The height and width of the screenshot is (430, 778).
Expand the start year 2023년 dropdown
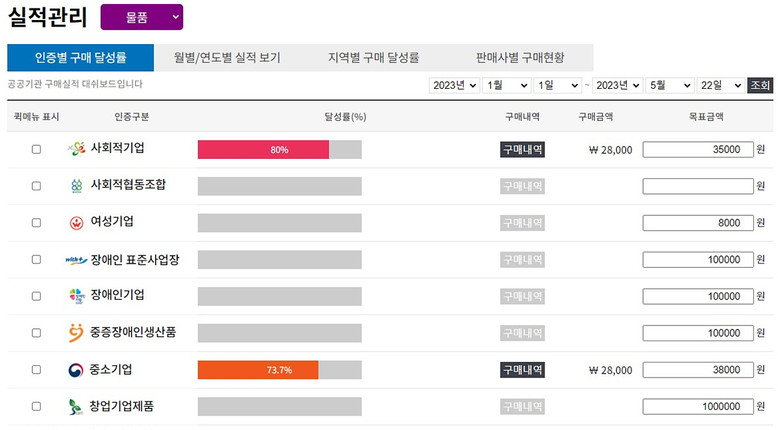(x=454, y=85)
